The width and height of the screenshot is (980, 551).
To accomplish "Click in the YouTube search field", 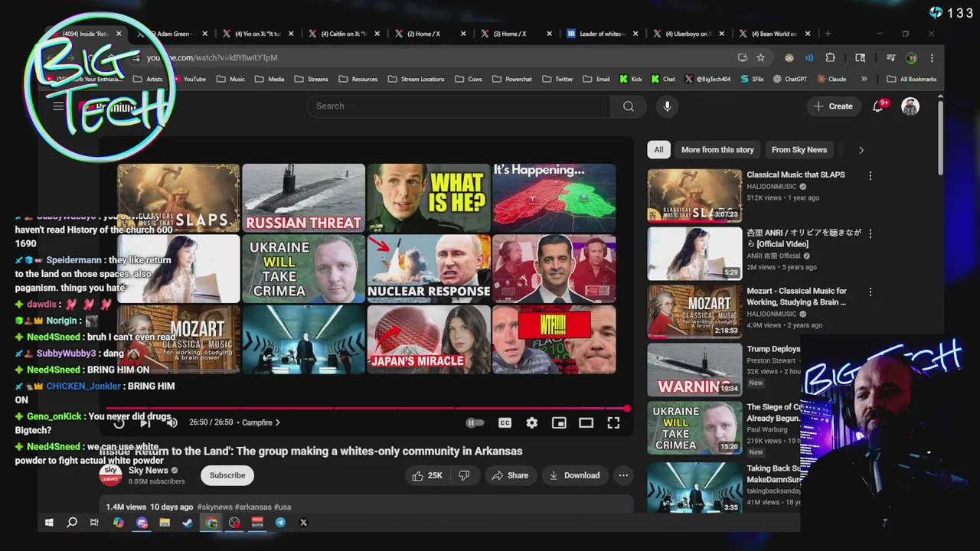I will 459,106.
